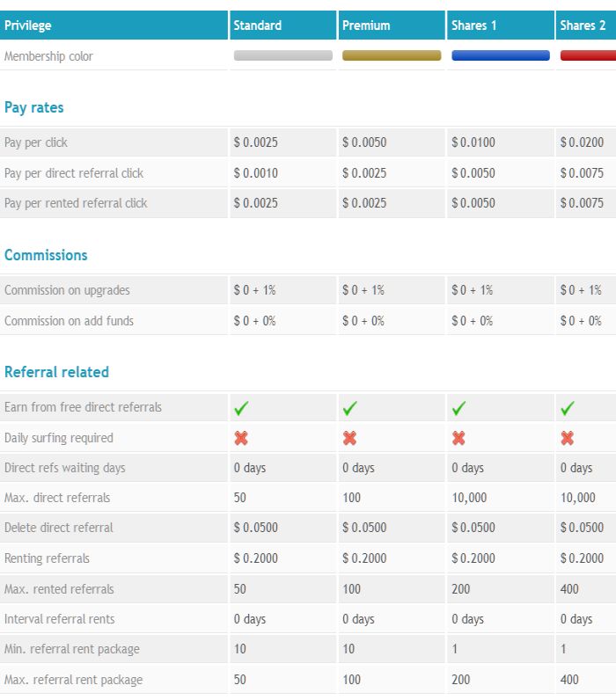
Task: Select the Standard column header
Action: pos(258,26)
